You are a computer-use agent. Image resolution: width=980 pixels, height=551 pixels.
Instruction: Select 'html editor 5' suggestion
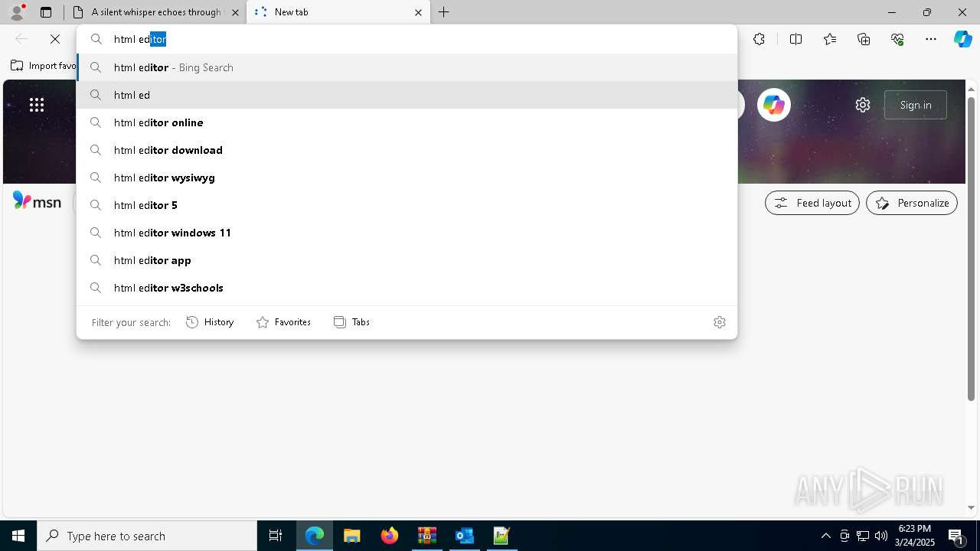coord(407,205)
